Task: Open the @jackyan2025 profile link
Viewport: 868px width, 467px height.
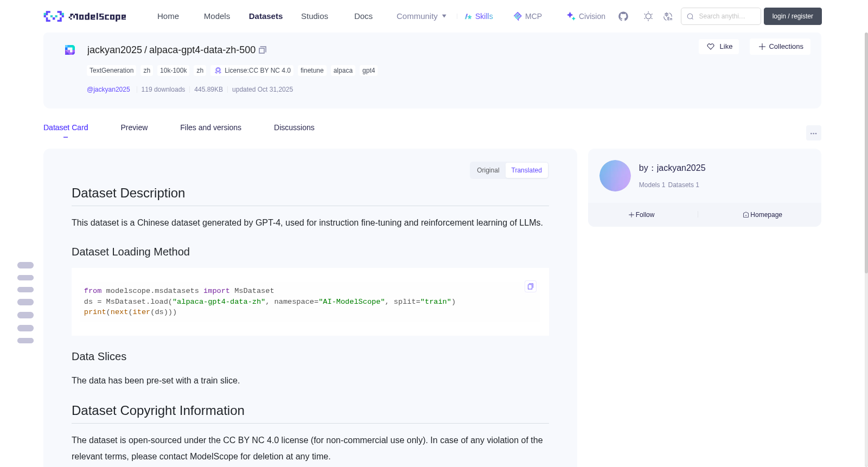Action: click(x=108, y=89)
